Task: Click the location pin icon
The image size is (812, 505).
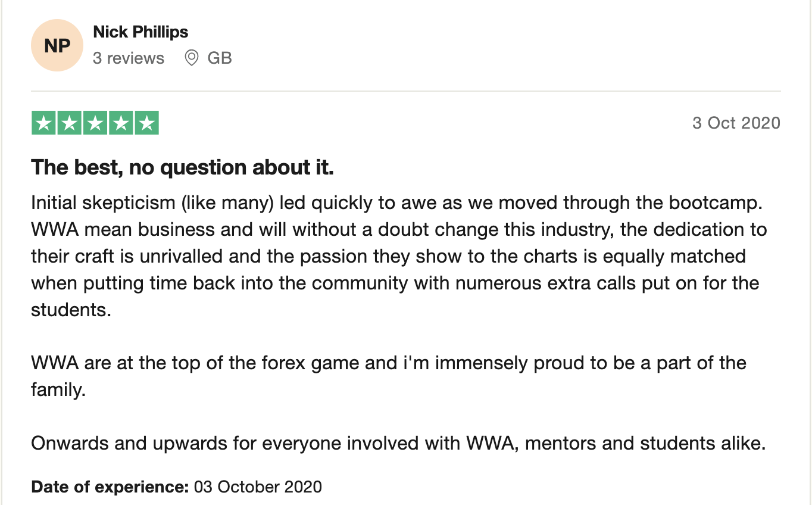Action: click(x=191, y=58)
